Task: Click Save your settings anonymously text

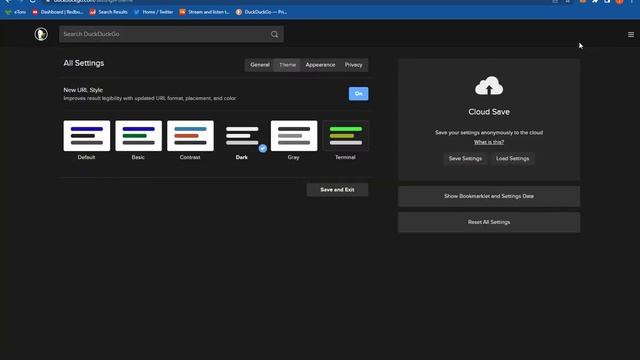Action: (x=489, y=133)
